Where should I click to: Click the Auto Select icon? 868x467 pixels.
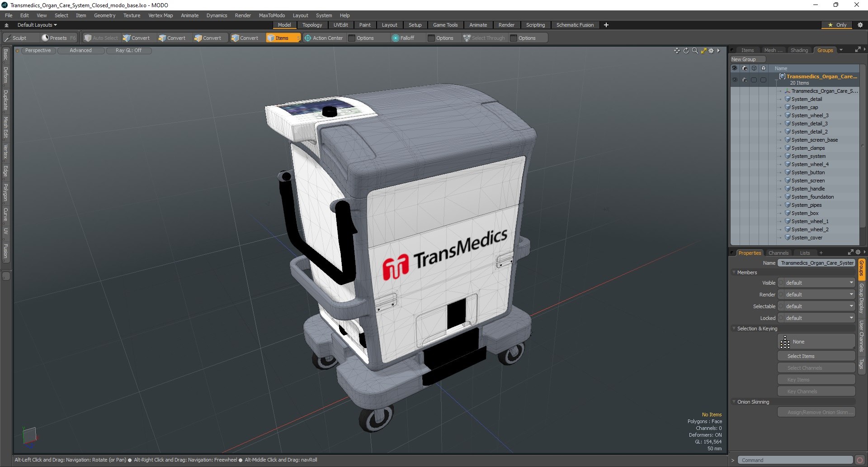[88, 38]
